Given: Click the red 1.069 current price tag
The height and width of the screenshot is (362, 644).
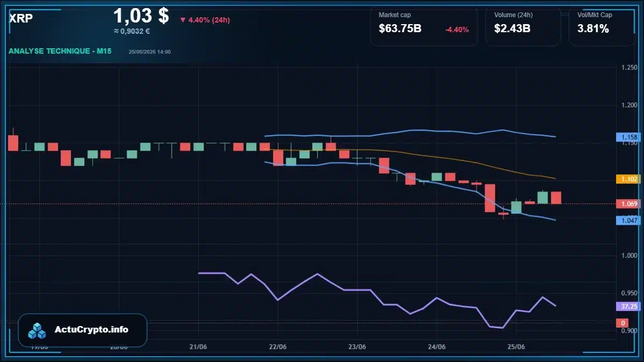Looking at the screenshot, I should coord(628,204).
